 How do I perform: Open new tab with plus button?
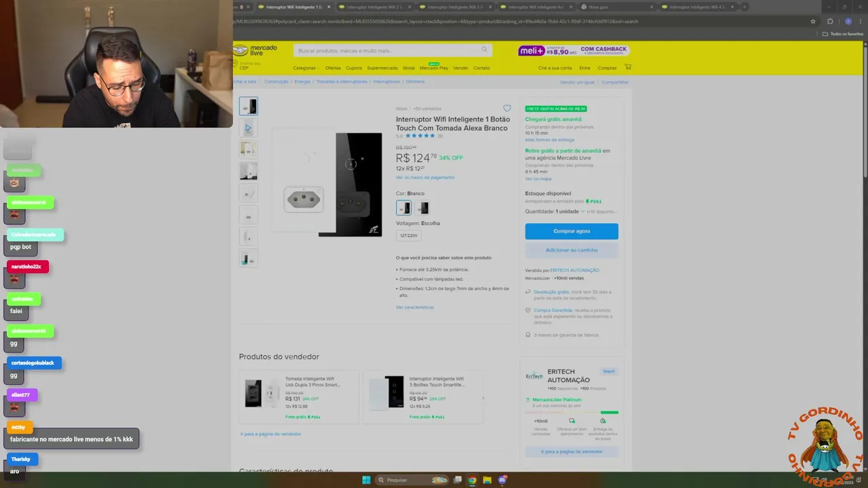(x=744, y=7)
